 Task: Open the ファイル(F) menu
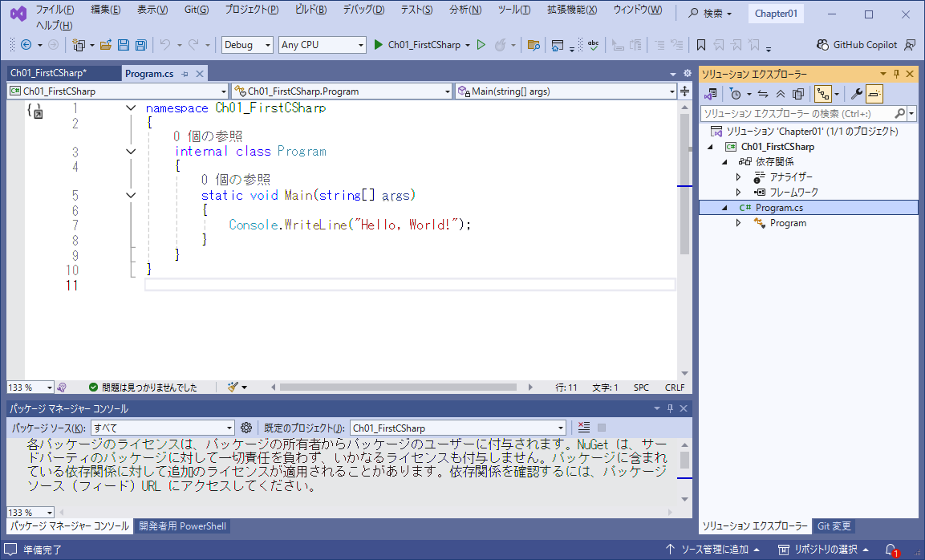pos(55,10)
